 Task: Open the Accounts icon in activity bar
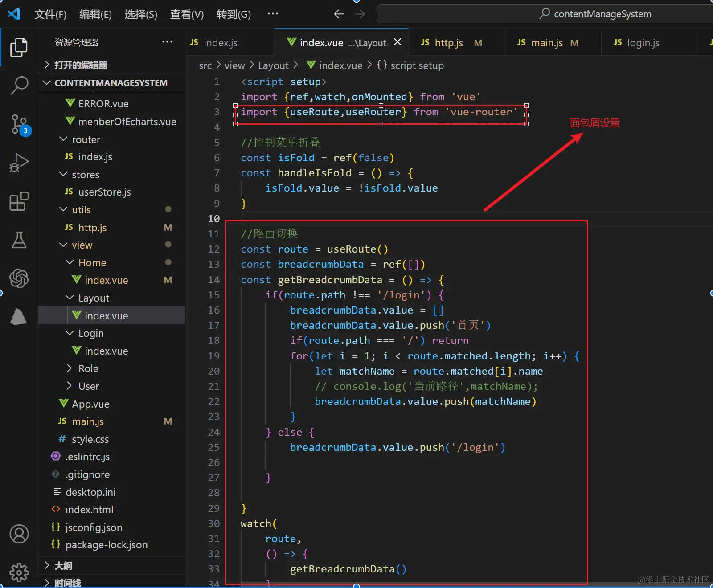tap(19, 534)
